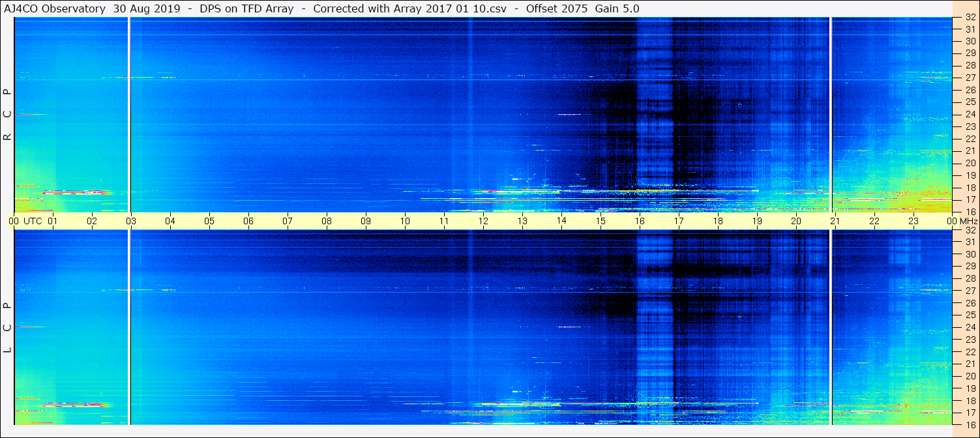Select the 06 hour mark on the time axis
This screenshot has height=438, width=980.
click(248, 221)
